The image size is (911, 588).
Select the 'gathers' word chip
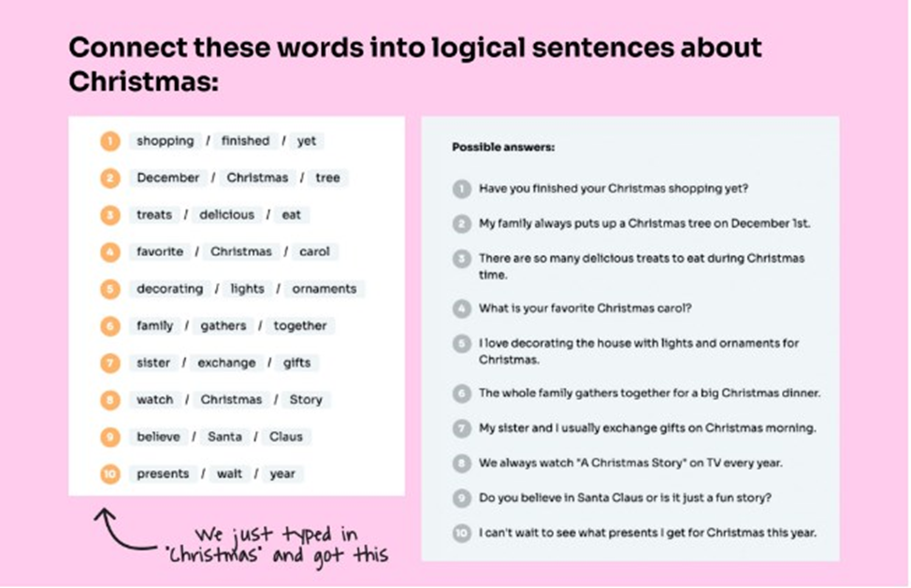pyautogui.click(x=224, y=326)
